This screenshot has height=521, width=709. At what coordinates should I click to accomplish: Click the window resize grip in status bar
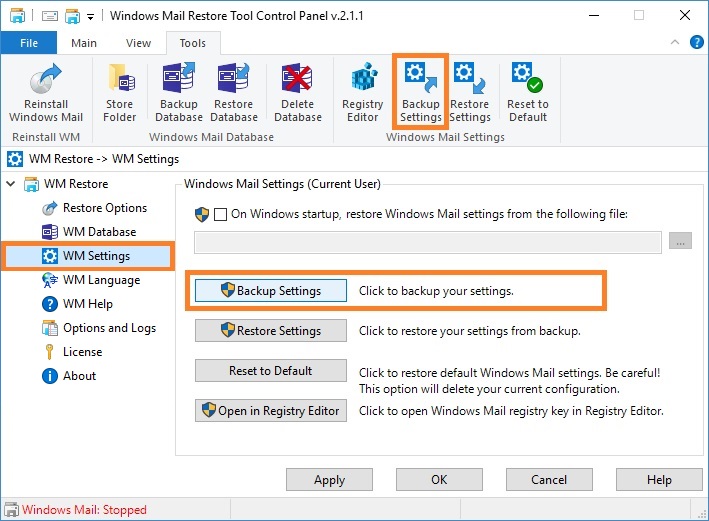coord(702,514)
